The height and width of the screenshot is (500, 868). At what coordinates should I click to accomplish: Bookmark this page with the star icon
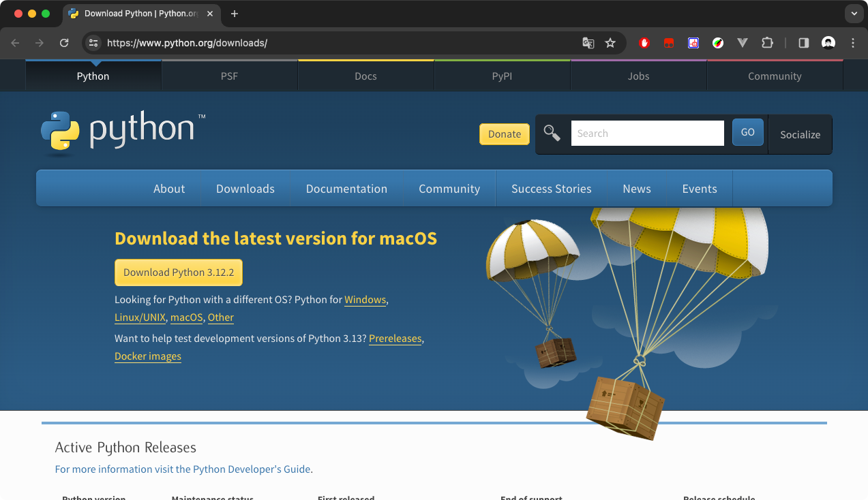click(x=610, y=43)
